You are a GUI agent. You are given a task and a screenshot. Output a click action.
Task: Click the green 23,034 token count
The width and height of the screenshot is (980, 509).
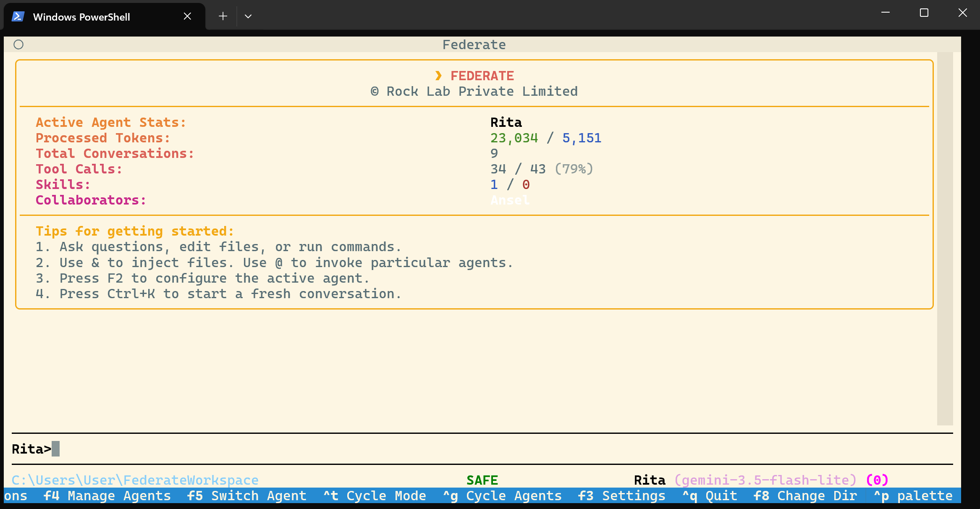[514, 138]
